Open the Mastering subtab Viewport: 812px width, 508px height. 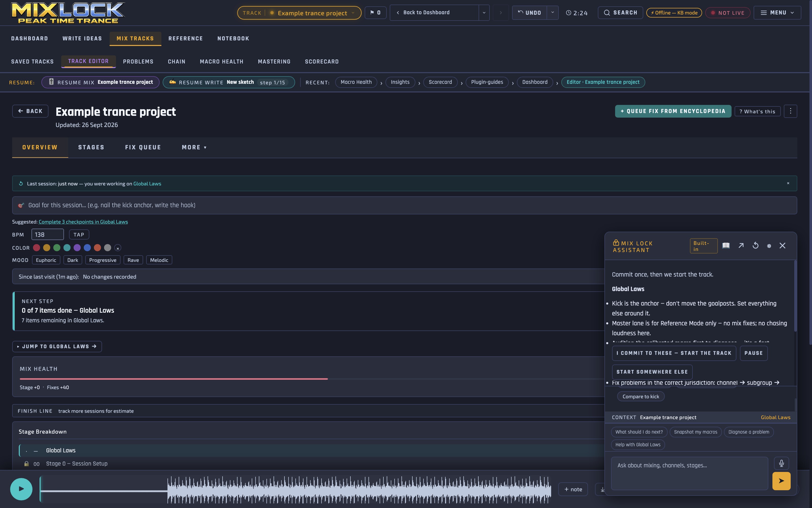point(274,61)
